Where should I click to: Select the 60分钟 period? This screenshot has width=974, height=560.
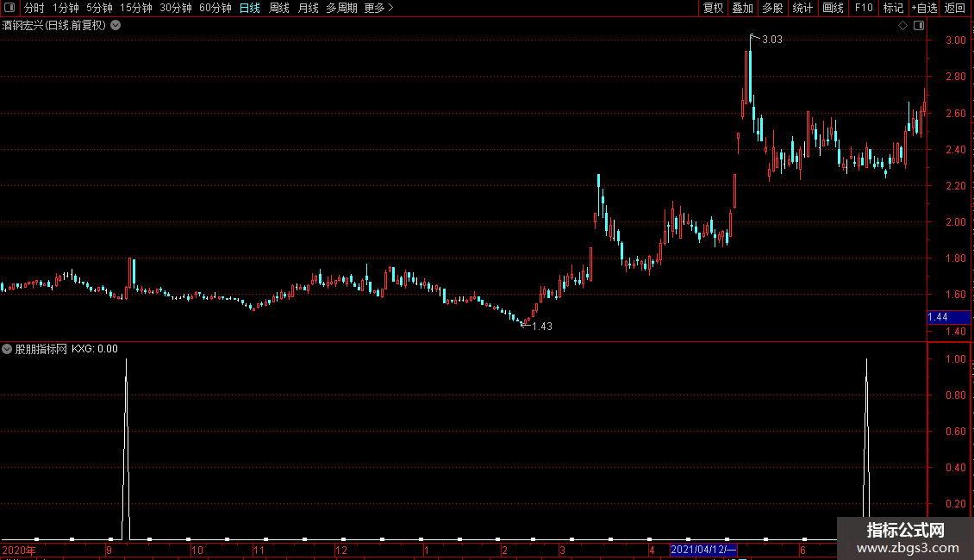215,8
